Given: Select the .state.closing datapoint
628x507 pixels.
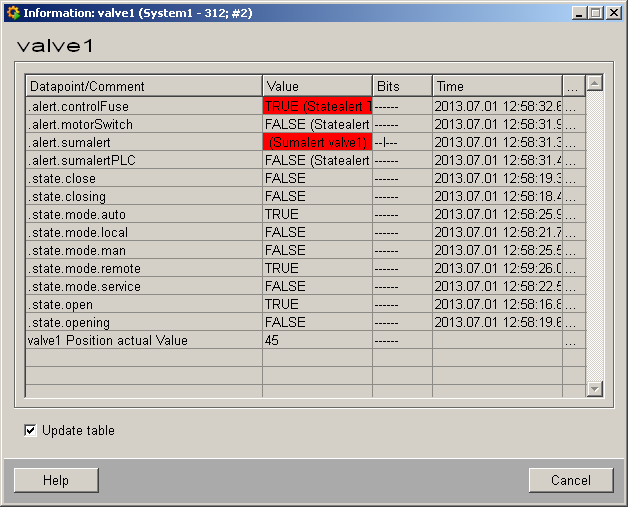Looking at the screenshot, I should 144,197.
